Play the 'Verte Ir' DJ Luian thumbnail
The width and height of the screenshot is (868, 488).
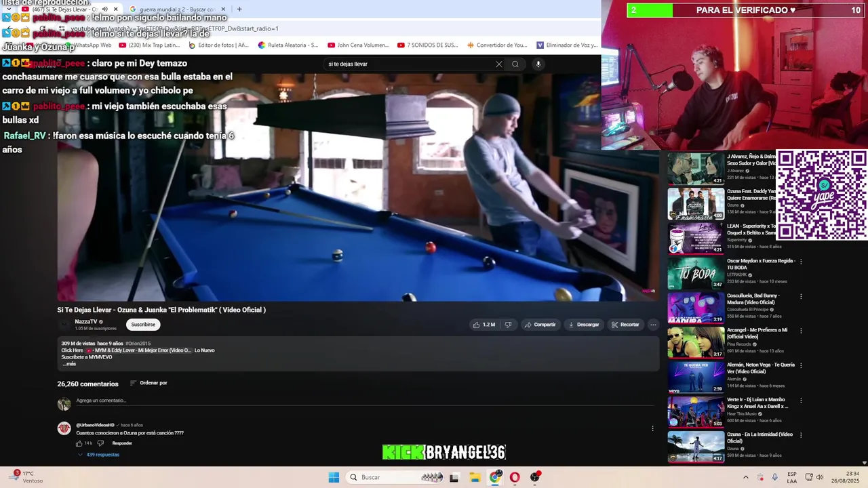tap(696, 411)
